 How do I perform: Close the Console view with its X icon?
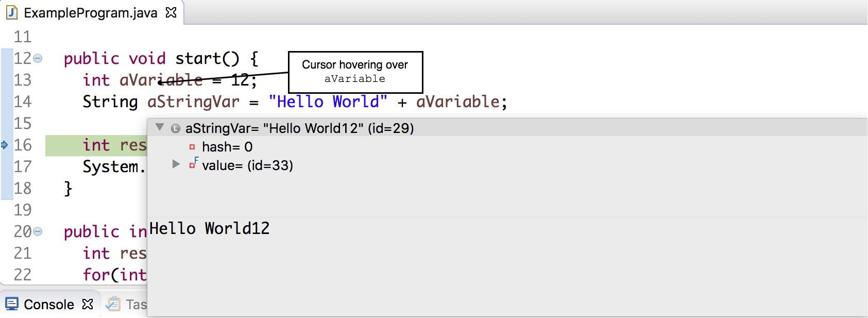[x=88, y=304]
